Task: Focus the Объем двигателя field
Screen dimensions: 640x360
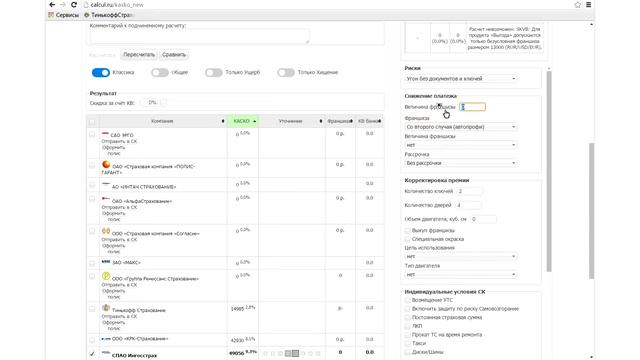Action: (x=483, y=219)
